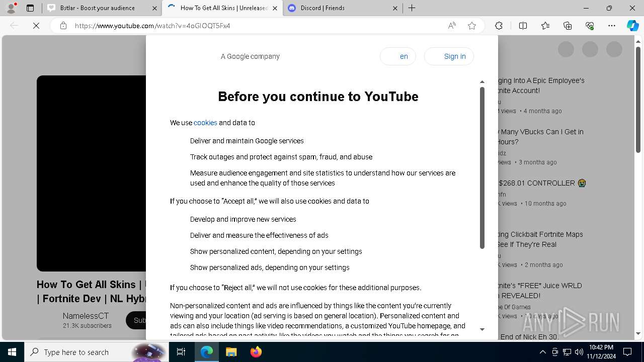
Task: Click 'Develop and improve new services' text
Action: click(x=243, y=219)
